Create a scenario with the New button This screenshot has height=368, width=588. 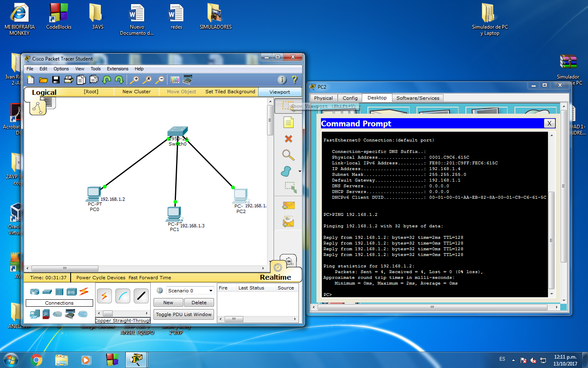tap(168, 302)
